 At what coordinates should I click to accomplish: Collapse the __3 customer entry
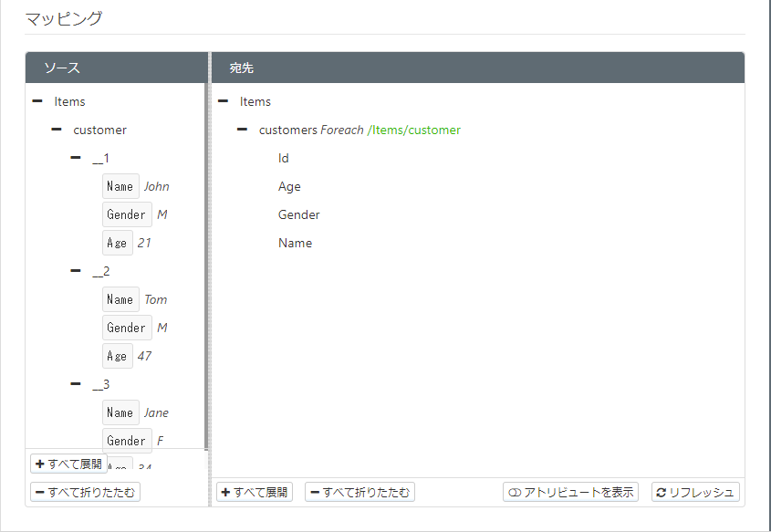(x=76, y=384)
